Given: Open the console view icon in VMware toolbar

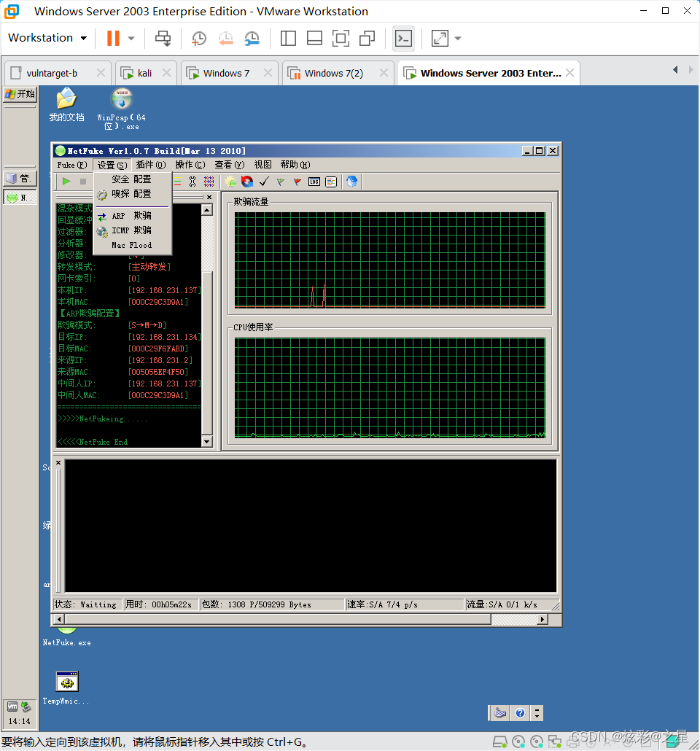Looking at the screenshot, I should (x=403, y=39).
